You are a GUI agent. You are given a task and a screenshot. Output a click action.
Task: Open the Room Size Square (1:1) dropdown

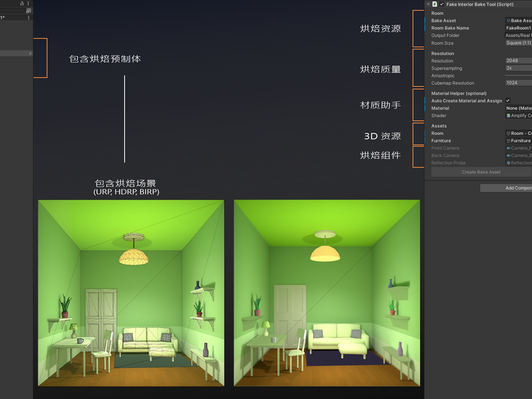coord(519,43)
